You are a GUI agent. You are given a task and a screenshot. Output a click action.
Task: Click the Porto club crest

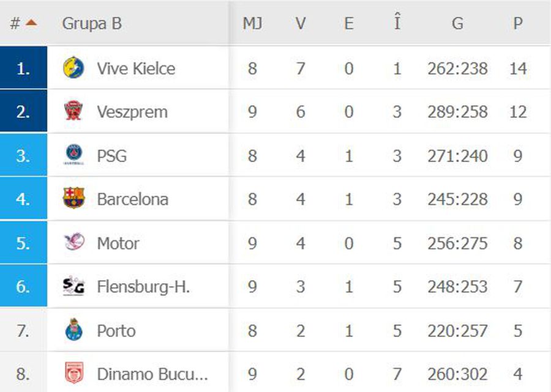click(x=74, y=330)
